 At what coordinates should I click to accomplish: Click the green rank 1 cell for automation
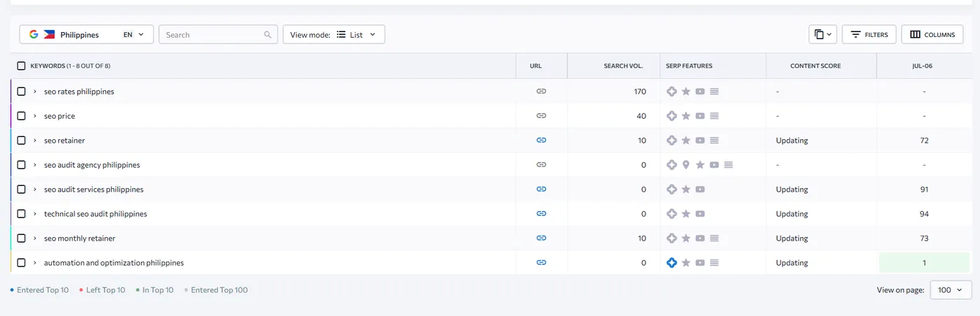(x=924, y=263)
